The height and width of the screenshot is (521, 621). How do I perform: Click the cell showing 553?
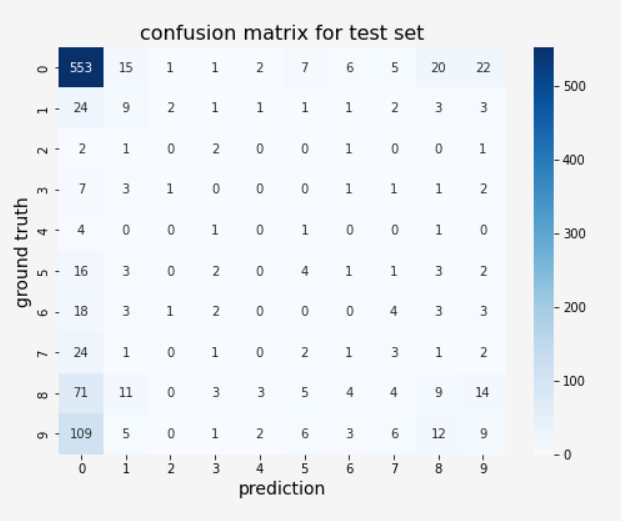(81, 67)
